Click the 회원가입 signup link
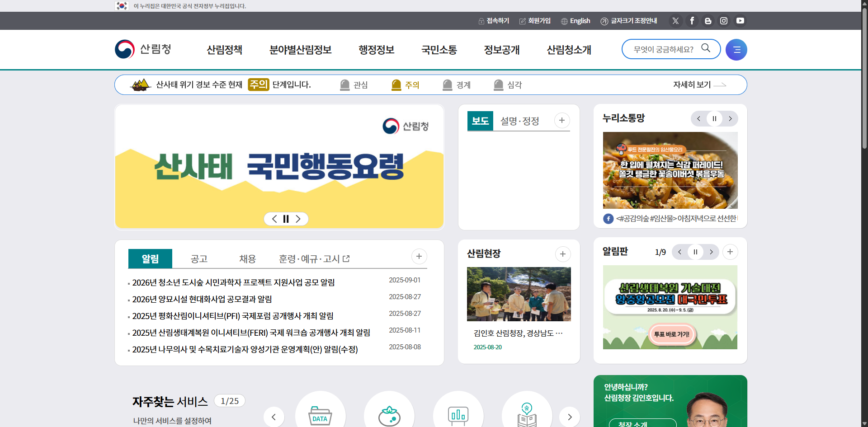 535,20
